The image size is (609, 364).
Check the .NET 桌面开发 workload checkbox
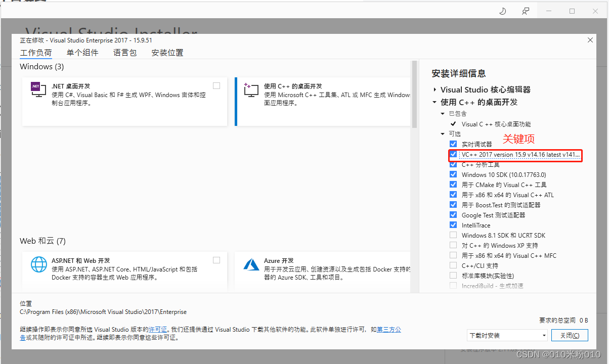(x=216, y=85)
